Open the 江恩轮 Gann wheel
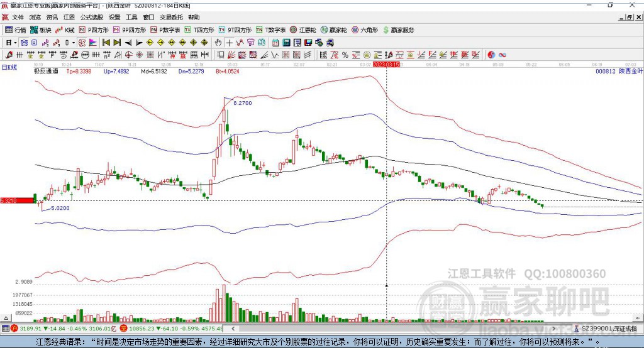This screenshot has width=644, height=348. pos(303,30)
